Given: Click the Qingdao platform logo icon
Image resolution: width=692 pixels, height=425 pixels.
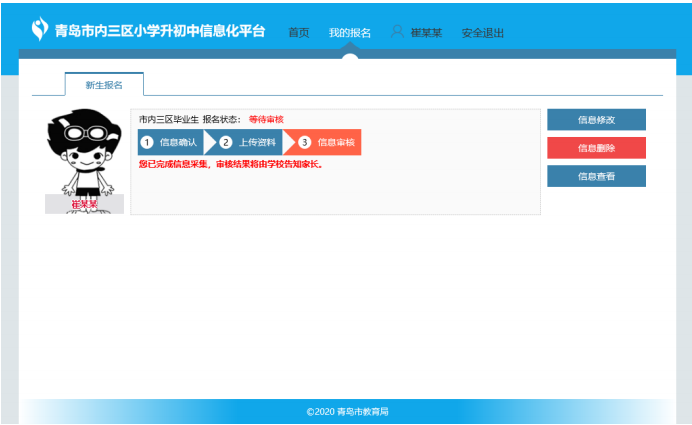Looking at the screenshot, I should pyautogui.click(x=39, y=30).
